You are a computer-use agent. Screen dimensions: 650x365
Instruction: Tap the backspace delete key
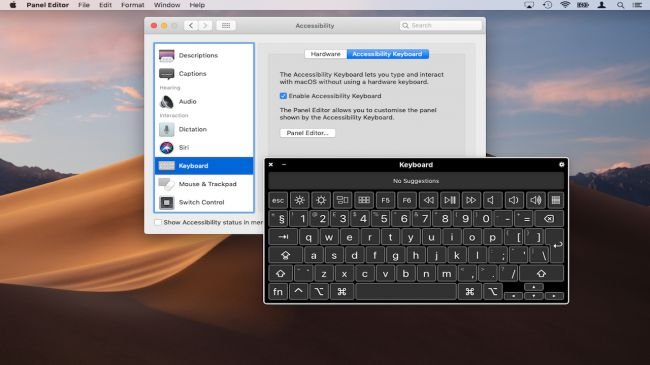(549, 219)
